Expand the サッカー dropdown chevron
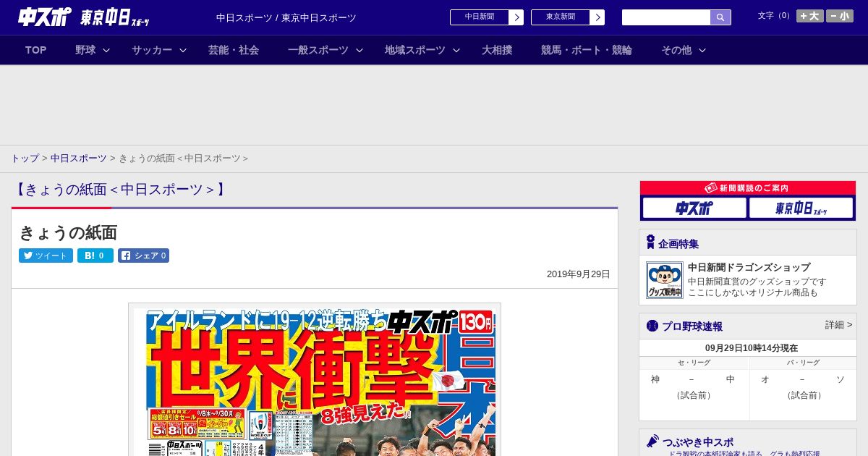868x456 pixels. click(x=183, y=50)
